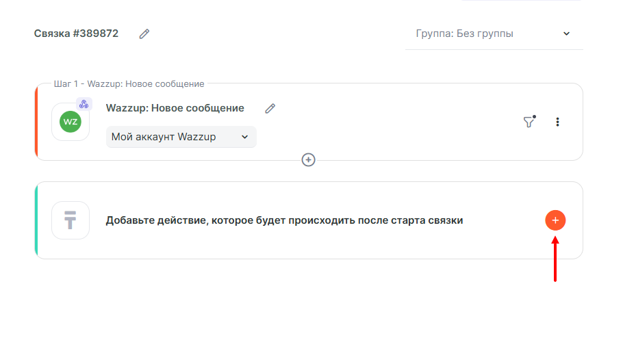
Task: Click the purple button edge at top right
Action: [x=520, y=1]
